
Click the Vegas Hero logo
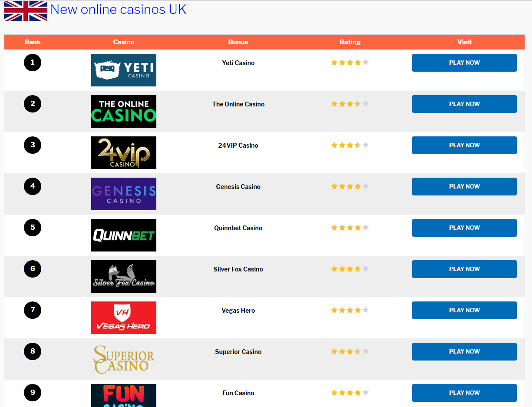point(124,318)
